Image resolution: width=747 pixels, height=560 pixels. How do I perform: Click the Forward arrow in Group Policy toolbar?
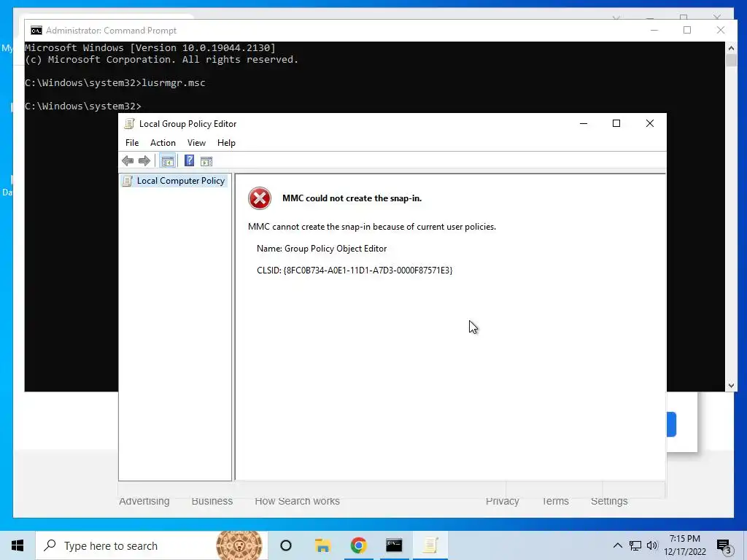[x=144, y=161]
